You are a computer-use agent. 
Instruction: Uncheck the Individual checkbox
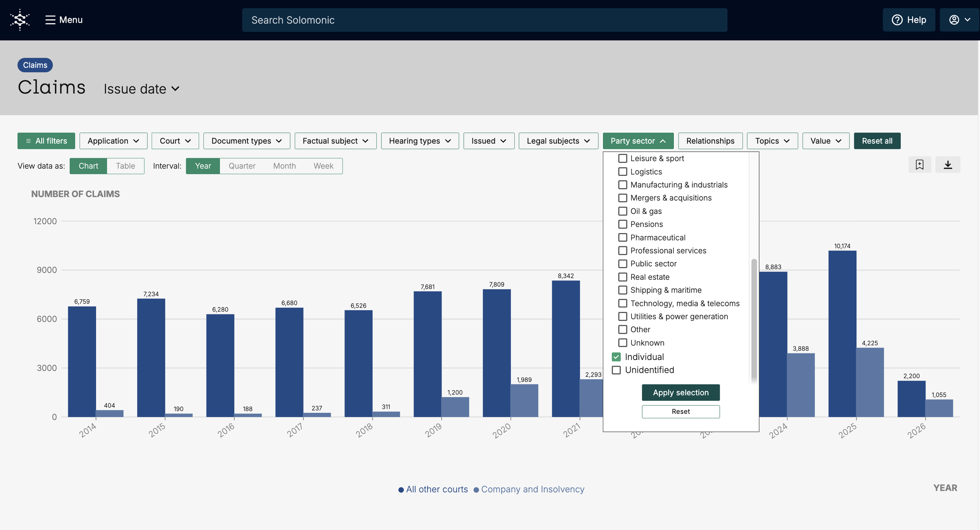(x=616, y=357)
